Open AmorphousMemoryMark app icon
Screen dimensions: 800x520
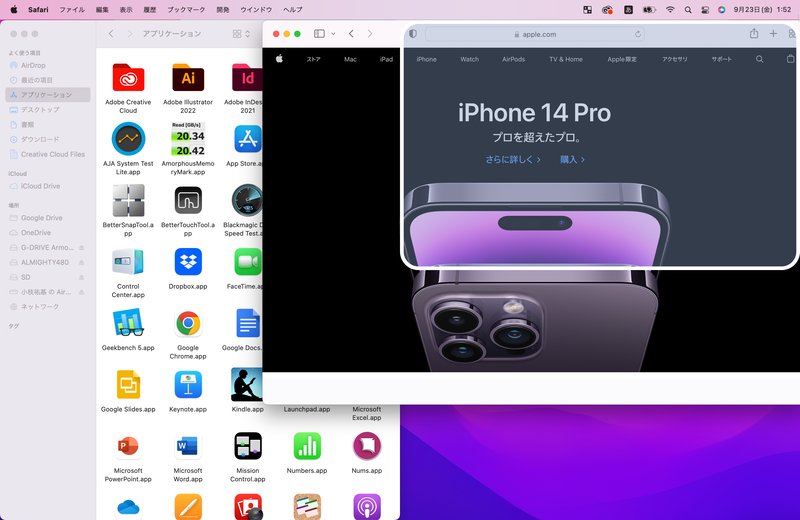pos(188,139)
